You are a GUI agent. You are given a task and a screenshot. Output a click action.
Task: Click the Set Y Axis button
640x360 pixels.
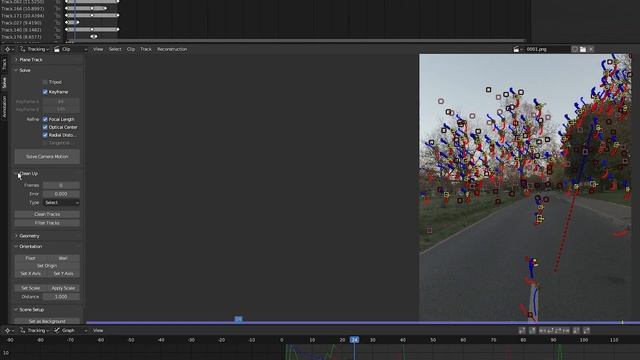point(63,274)
